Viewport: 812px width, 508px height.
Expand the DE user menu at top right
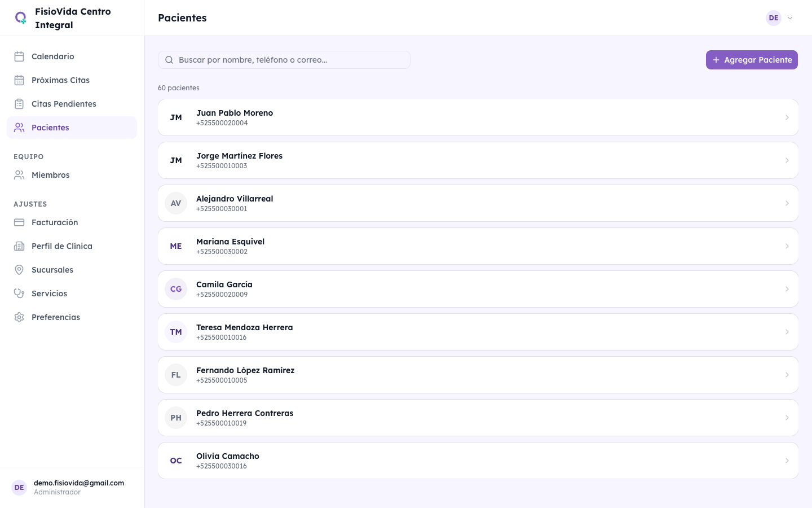(780, 18)
